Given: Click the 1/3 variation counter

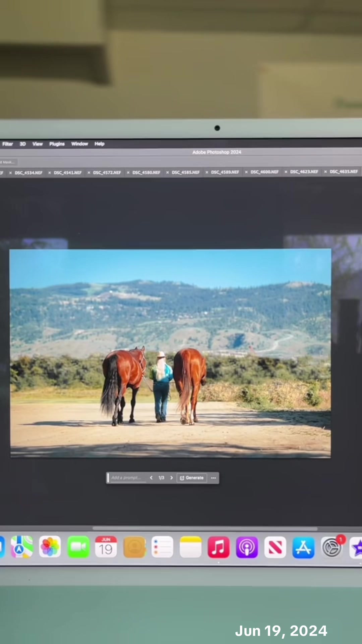Looking at the screenshot, I should 161,478.
